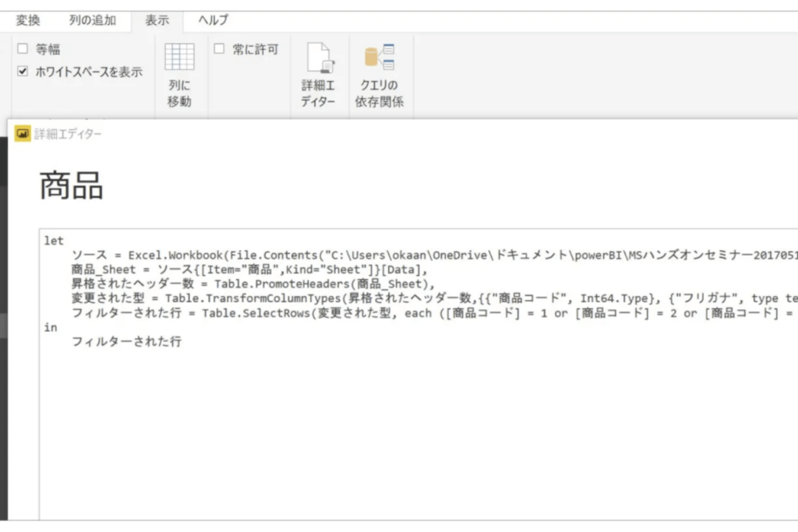Open the 列の追加 ribbon tab
This screenshot has width=798, height=532.
(x=92, y=20)
